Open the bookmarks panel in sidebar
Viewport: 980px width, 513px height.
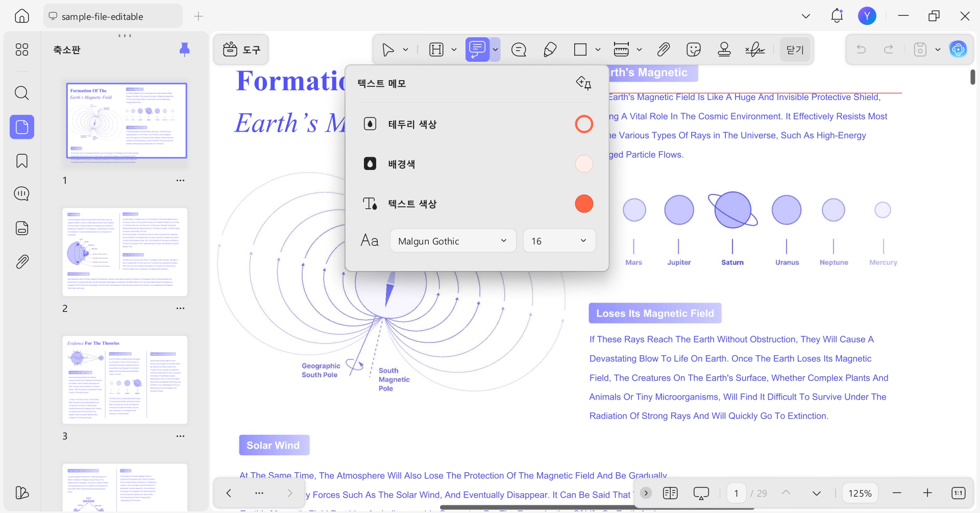coord(21,161)
